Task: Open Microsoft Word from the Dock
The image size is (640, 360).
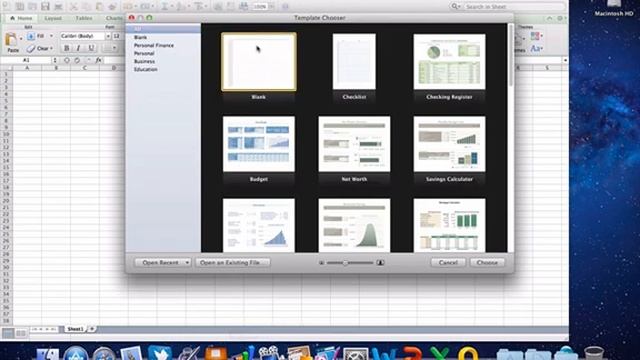Action: [384, 354]
